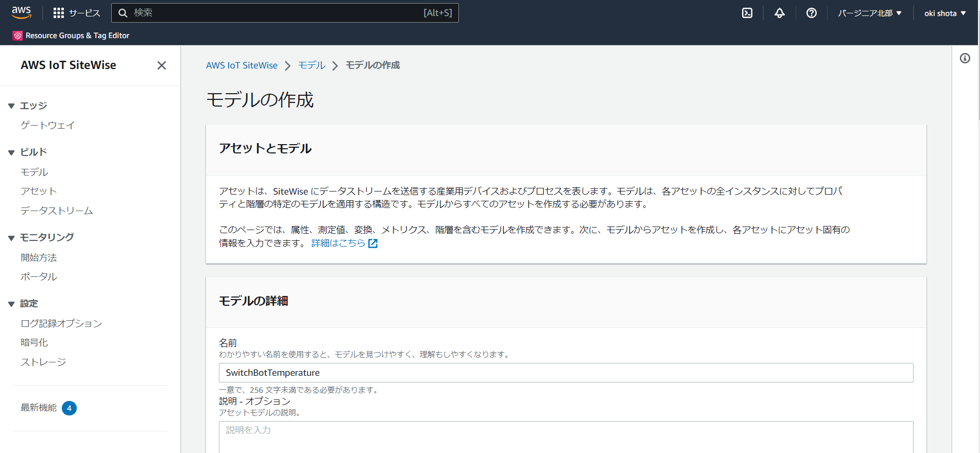Open アセット in the sidebar
The image size is (980, 453).
coord(39,191)
